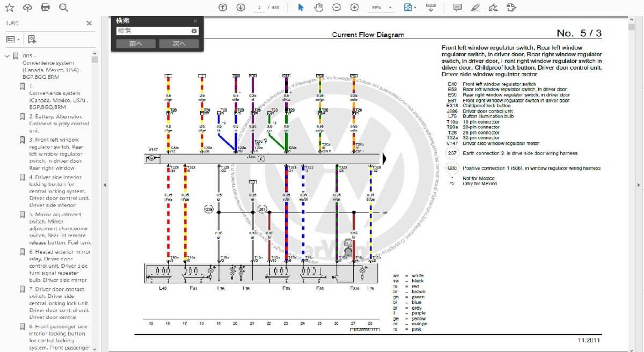Zoom in with the plus icon

click(354, 8)
